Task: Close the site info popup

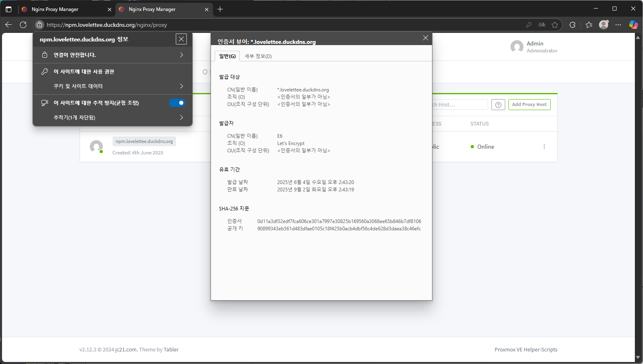Action: point(181,39)
